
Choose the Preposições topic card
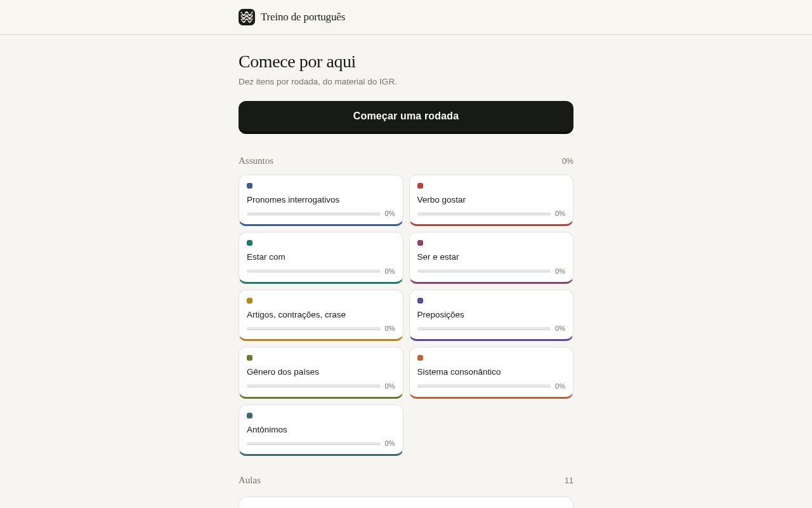tap(491, 315)
